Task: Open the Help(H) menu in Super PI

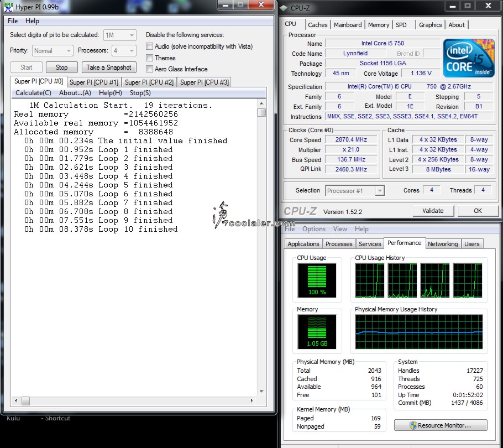Action: pos(111,93)
